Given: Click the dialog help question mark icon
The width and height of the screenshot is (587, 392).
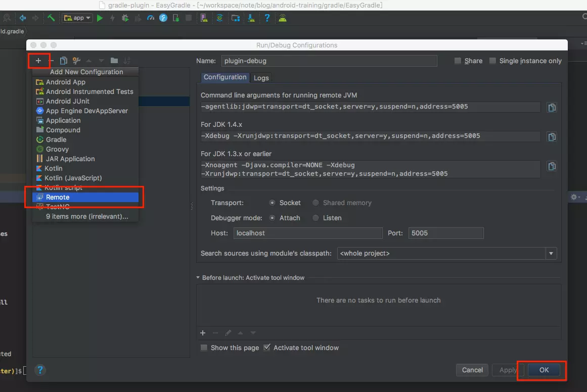Looking at the screenshot, I should 40,370.
